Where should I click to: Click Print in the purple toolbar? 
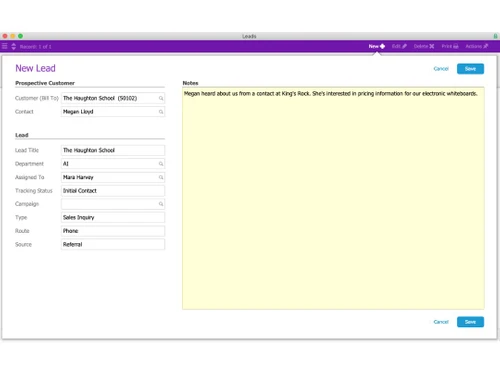pyautogui.click(x=450, y=46)
